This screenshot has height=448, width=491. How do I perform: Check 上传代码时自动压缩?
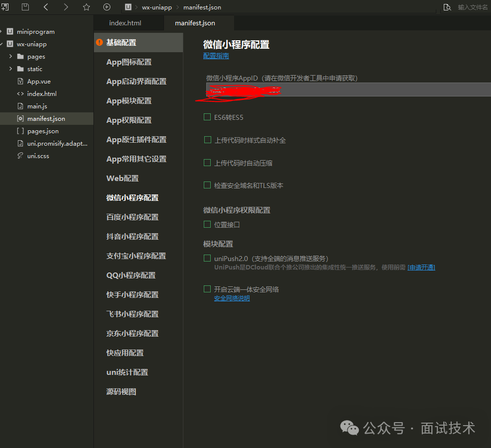tap(207, 163)
